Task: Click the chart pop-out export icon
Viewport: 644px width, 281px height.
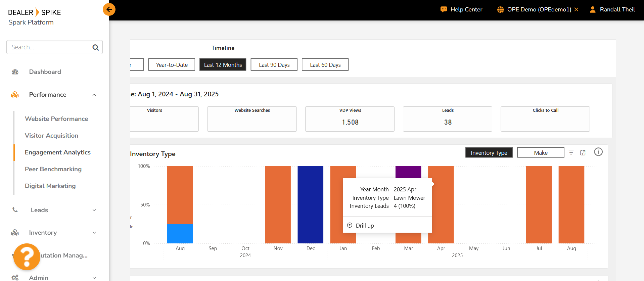Action: tap(583, 153)
